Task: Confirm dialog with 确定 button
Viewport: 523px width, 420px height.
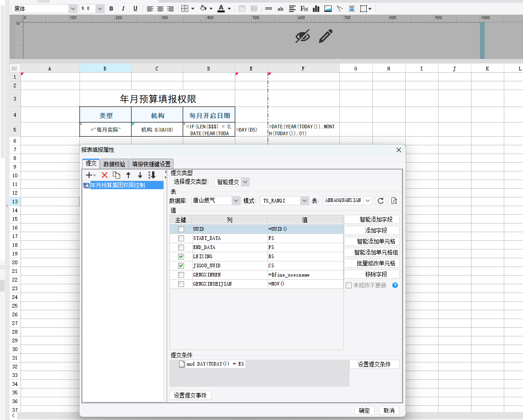Action: coord(364,411)
